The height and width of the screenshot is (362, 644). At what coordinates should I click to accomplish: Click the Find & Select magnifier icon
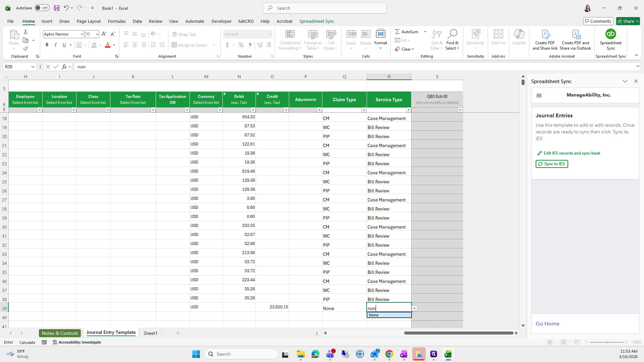coord(452,34)
